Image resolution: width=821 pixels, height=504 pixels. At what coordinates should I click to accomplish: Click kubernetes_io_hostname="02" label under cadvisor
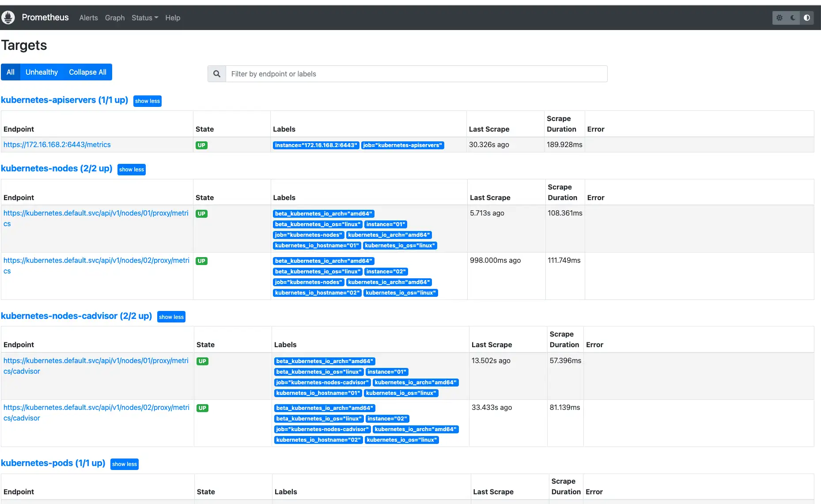(x=318, y=440)
